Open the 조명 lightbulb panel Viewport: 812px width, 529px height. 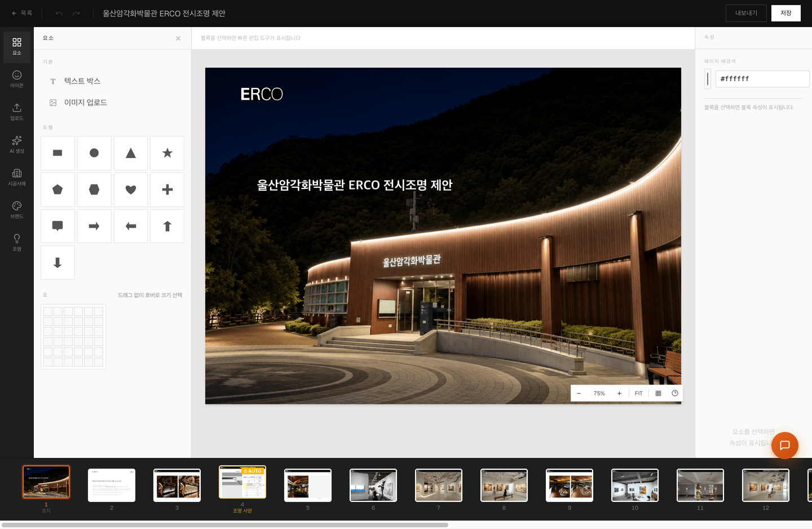click(x=17, y=243)
